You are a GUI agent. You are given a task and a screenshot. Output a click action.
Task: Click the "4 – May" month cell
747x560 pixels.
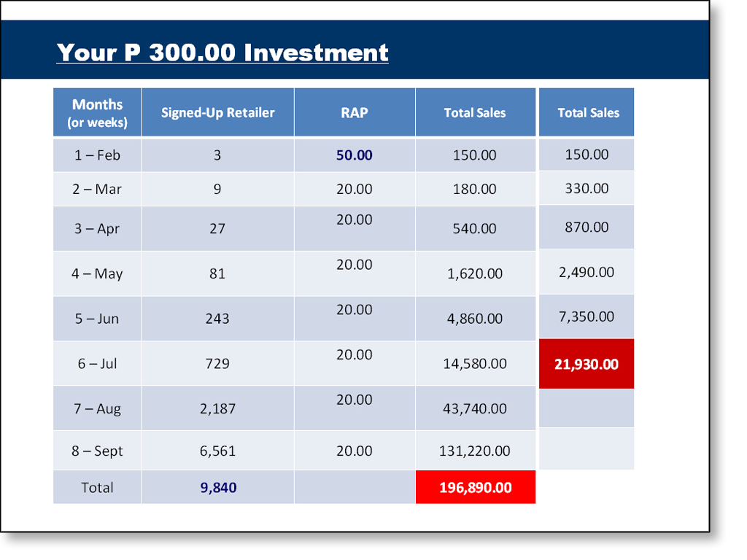click(x=97, y=274)
